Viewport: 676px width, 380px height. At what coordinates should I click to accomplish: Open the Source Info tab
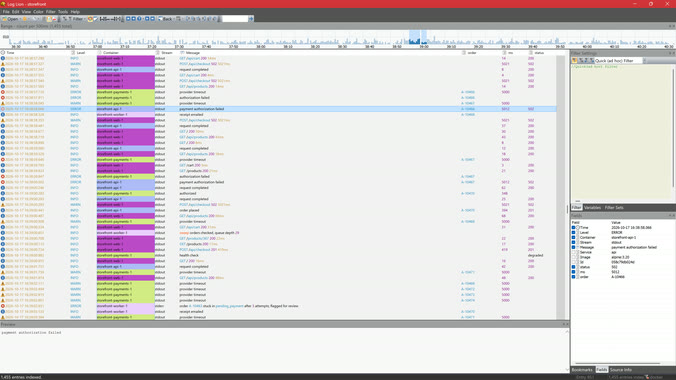click(x=621, y=370)
